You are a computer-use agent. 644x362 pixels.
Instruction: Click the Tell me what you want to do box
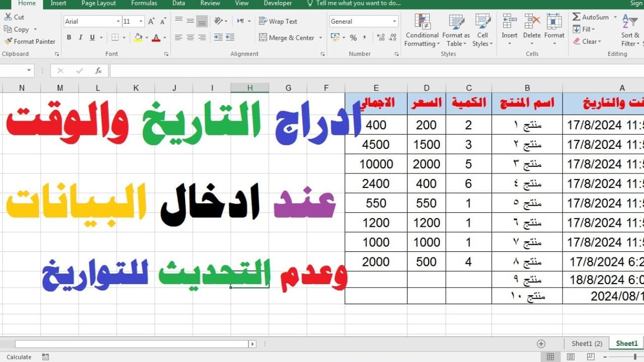tap(354, 4)
